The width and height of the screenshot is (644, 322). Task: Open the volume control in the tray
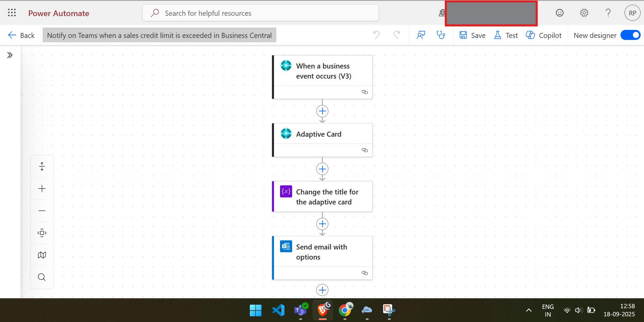click(578, 310)
